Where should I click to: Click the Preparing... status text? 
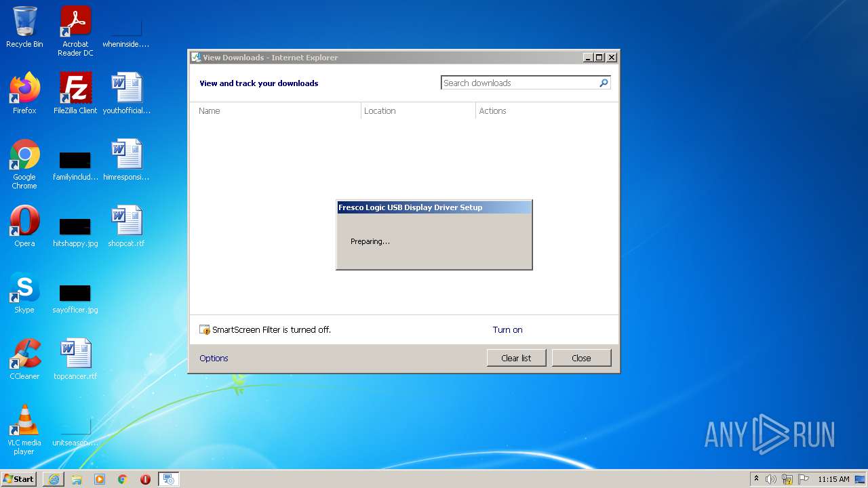click(x=370, y=241)
